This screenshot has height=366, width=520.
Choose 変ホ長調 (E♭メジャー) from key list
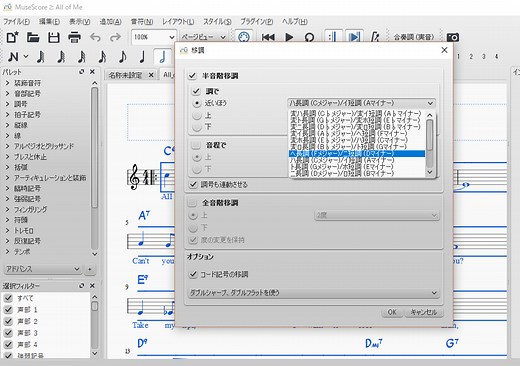[357, 140]
